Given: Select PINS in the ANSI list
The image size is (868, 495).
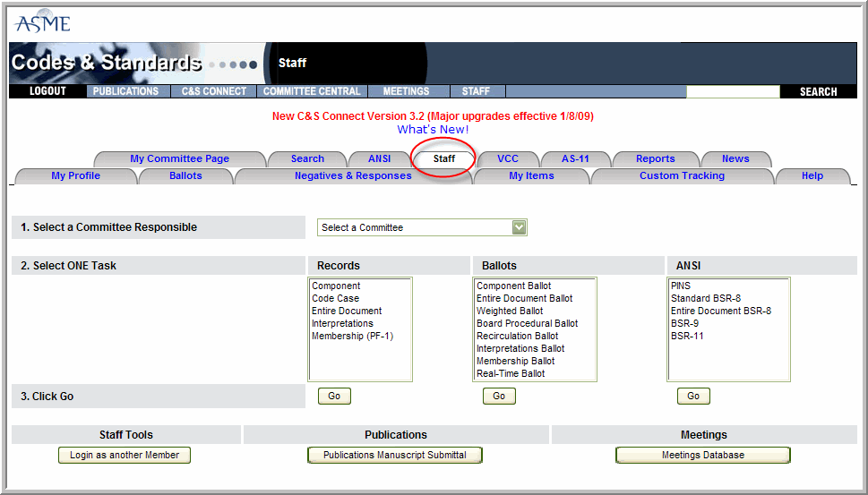Looking at the screenshot, I should tap(681, 286).
